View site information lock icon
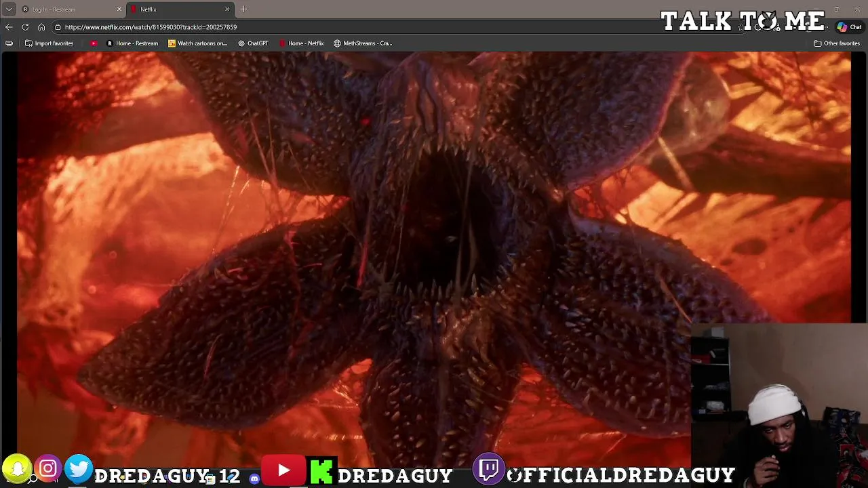This screenshot has width=868, height=488. tap(58, 27)
